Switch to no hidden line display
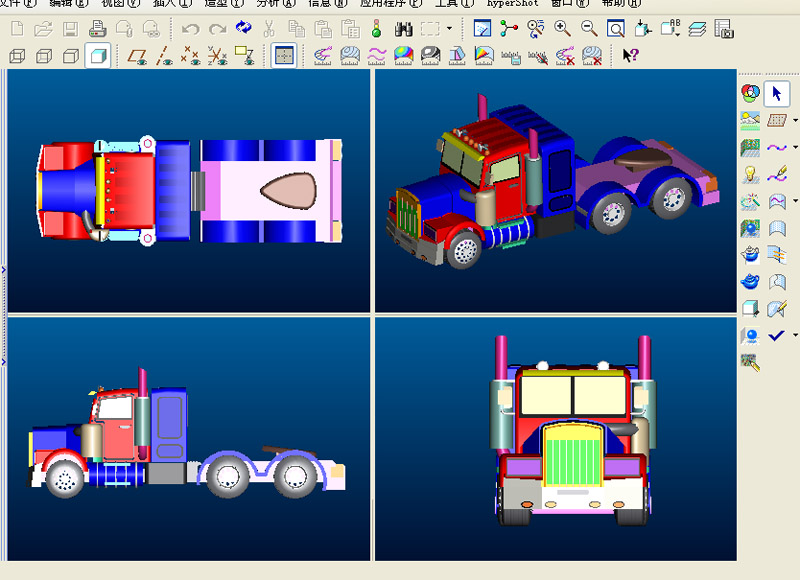This screenshot has width=800, height=580. [70, 55]
